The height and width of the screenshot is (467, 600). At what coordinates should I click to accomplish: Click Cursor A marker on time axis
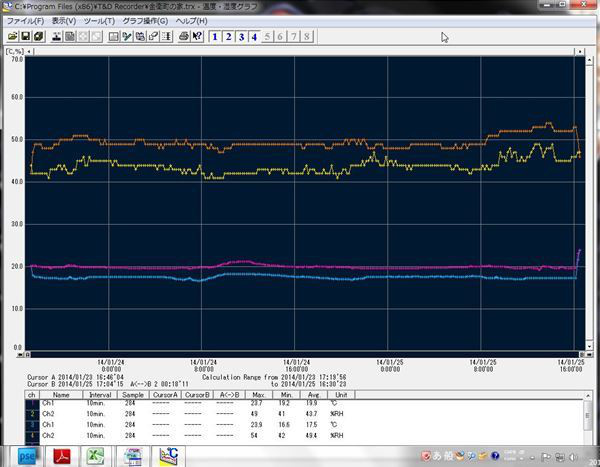[28, 355]
